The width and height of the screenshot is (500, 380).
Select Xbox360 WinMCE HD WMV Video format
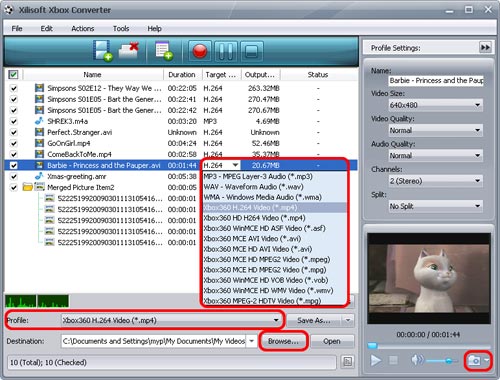275,290
